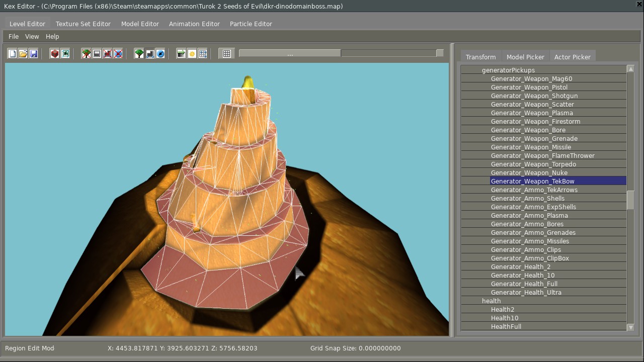
Task: Click the blue circle arrow icon
Action: click(x=160, y=54)
